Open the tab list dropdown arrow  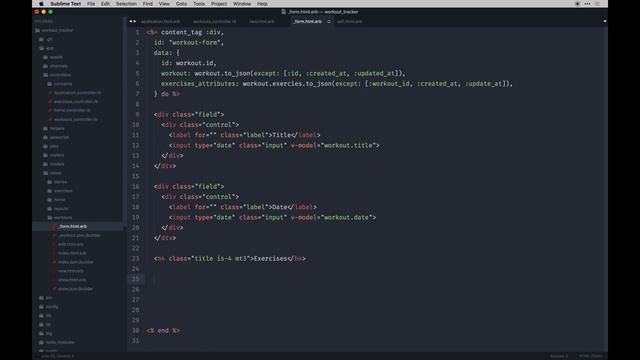click(604, 21)
